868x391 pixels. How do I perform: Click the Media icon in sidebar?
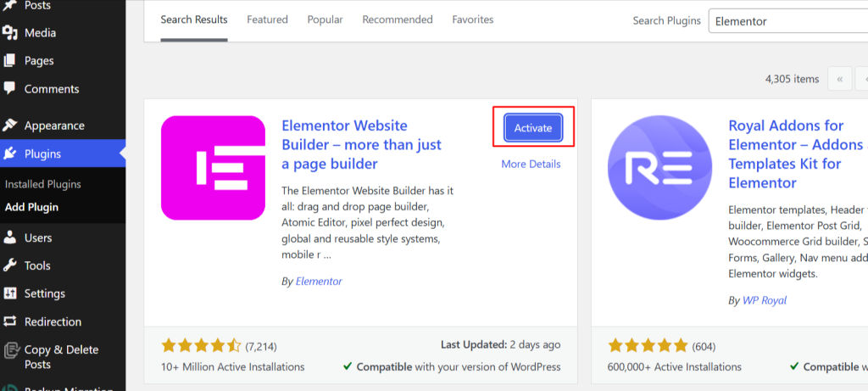pyautogui.click(x=9, y=33)
